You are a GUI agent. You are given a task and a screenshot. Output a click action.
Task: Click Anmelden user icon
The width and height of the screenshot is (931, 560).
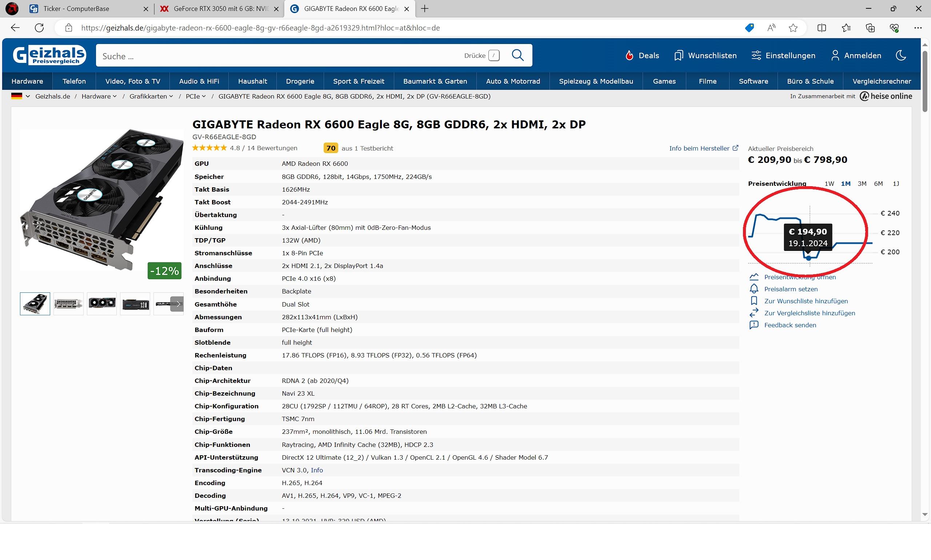[856, 56]
